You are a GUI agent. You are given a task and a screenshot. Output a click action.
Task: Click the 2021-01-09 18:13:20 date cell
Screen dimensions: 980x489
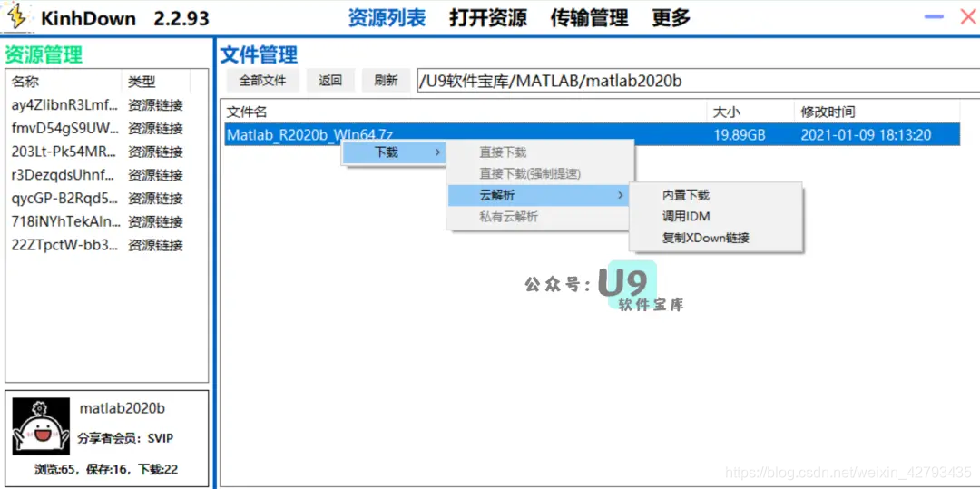[866, 135]
